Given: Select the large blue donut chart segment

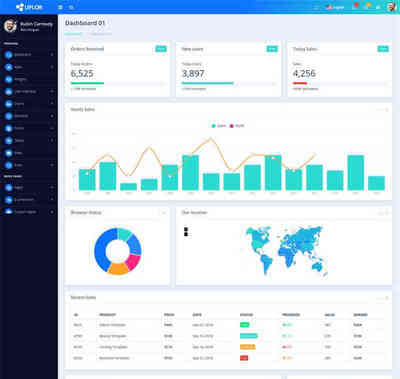Looking at the screenshot, I should click(102, 251).
